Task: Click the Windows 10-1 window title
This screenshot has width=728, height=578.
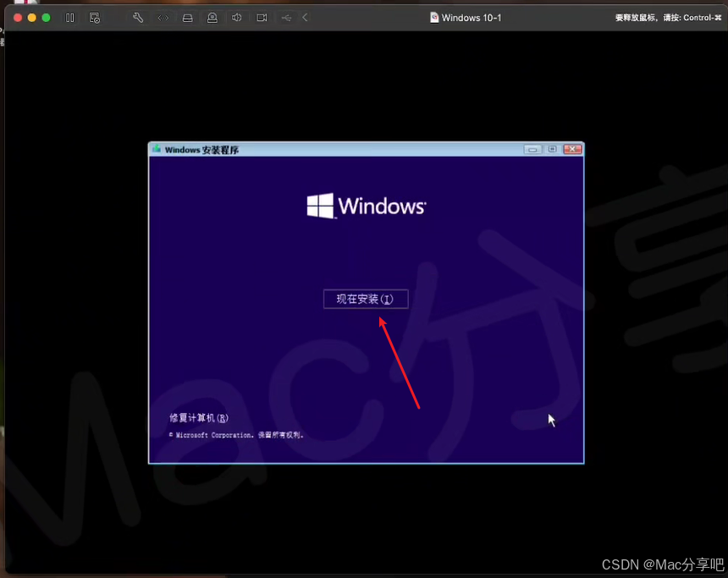Action: (x=472, y=18)
